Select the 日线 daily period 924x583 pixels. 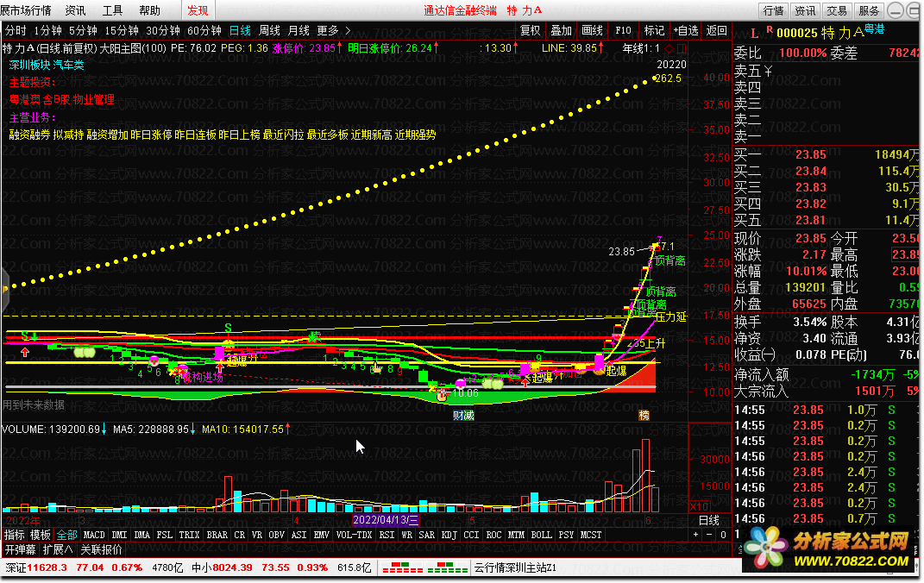(240, 31)
